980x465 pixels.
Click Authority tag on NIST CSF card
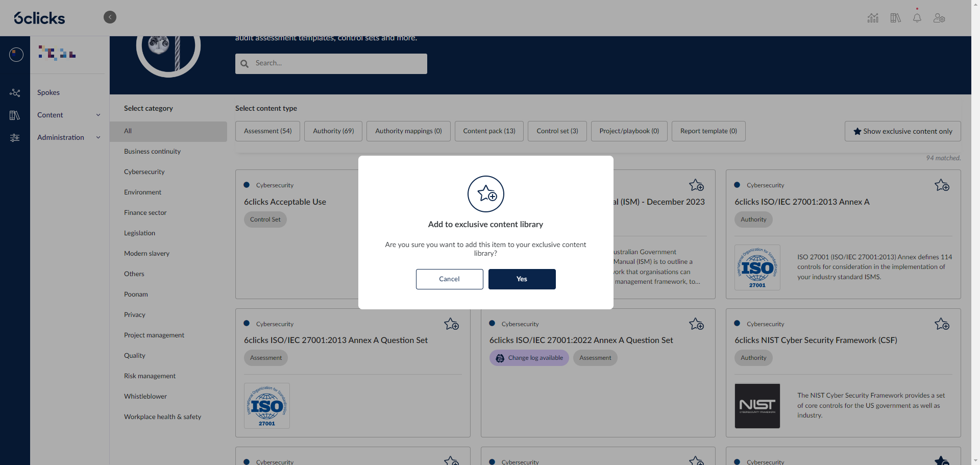(x=753, y=358)
